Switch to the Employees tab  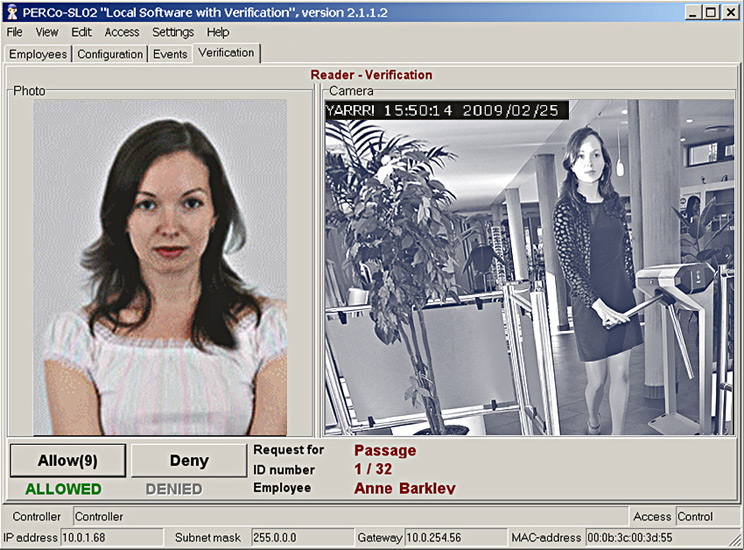(38, 54)
